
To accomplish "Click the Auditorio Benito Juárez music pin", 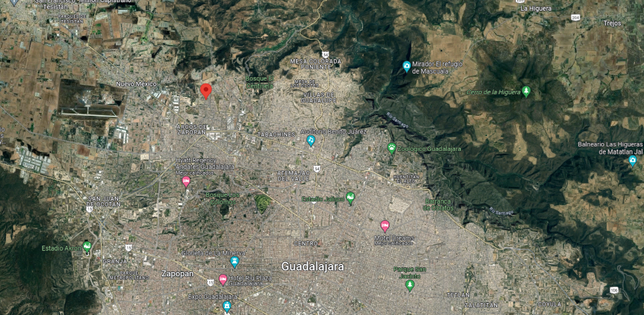I will (x=311, y=140).
